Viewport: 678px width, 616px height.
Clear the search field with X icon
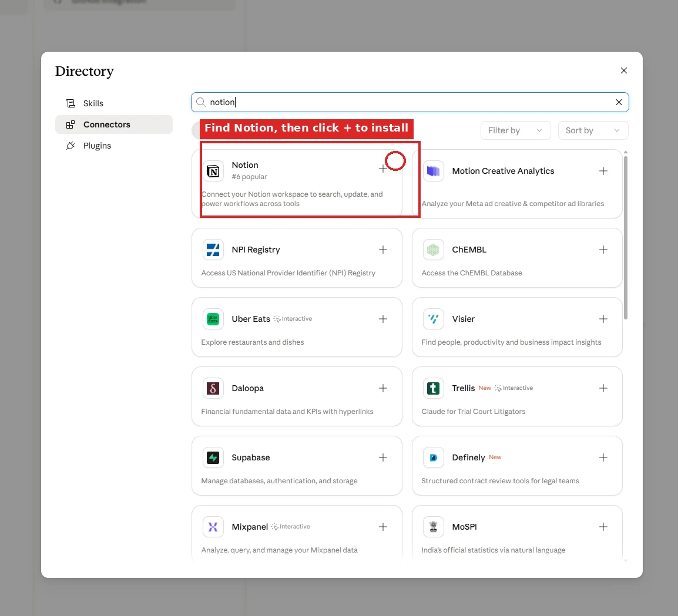coord(619,102)
